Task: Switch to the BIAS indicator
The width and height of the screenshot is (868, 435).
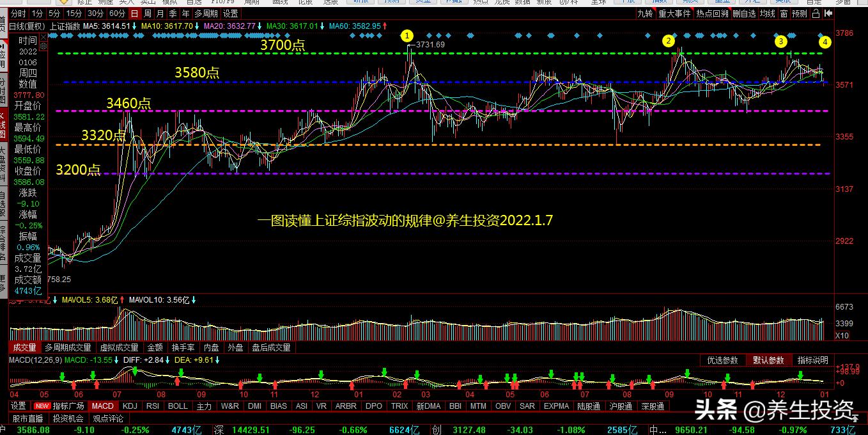Action: 279,406
